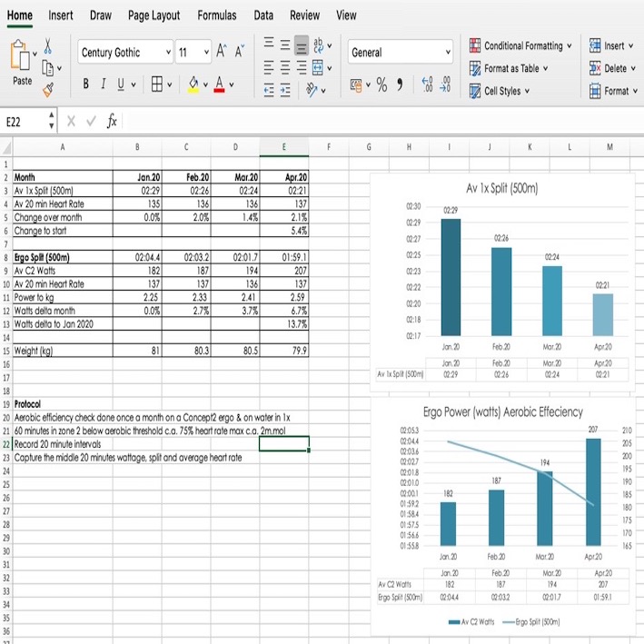Screen dimensions: 644x644
Task: Open Conditional Formatting menu
Action: (x=520, y=45)
